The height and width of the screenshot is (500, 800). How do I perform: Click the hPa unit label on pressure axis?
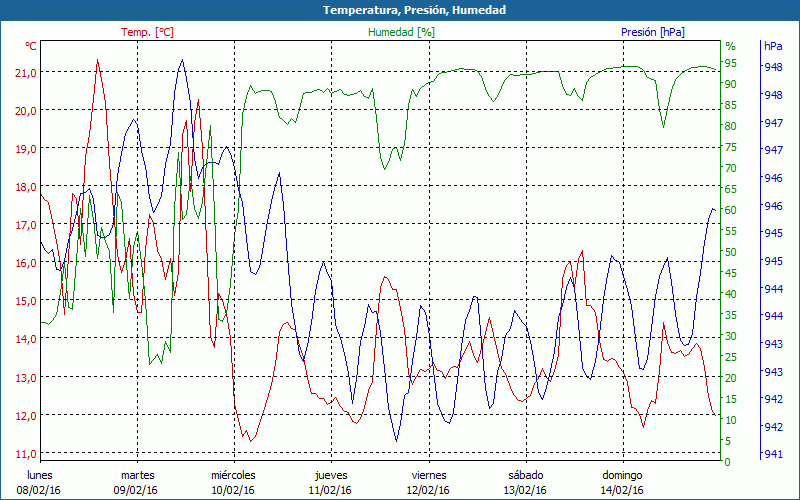(773, 46)
